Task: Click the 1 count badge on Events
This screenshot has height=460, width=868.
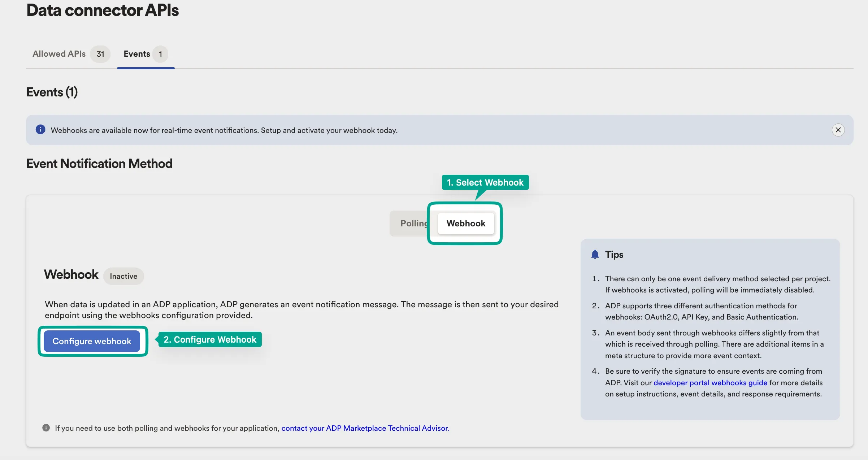Action: click(x=160, y=54)
